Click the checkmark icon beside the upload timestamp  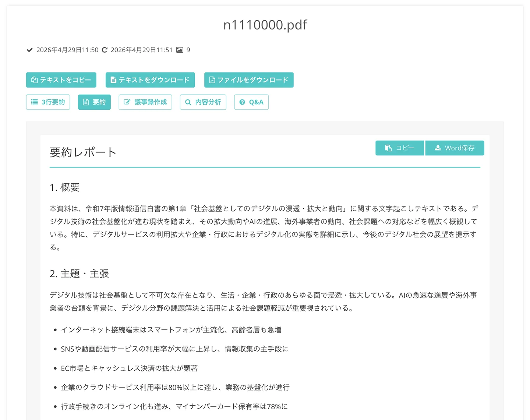click(x=29, y=50)
